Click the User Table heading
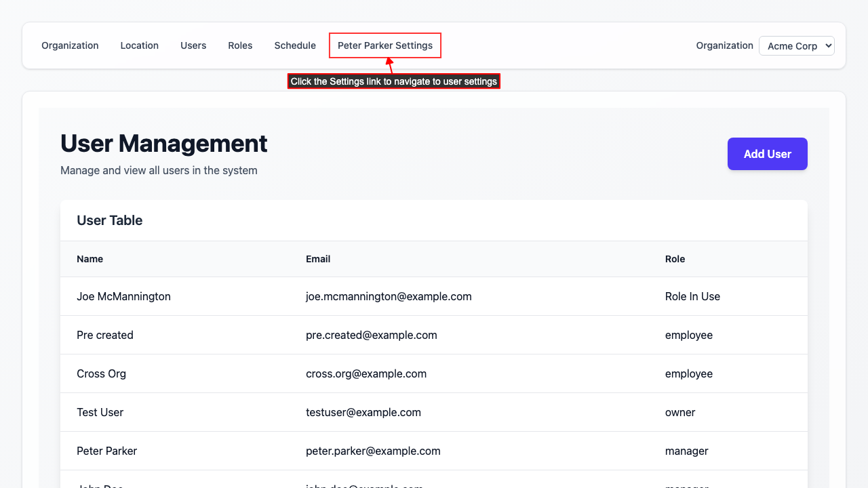 (109, 220)
